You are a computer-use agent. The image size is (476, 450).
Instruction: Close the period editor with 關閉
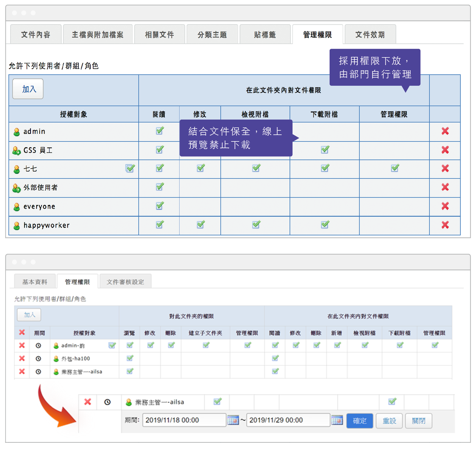click(419, 421)
